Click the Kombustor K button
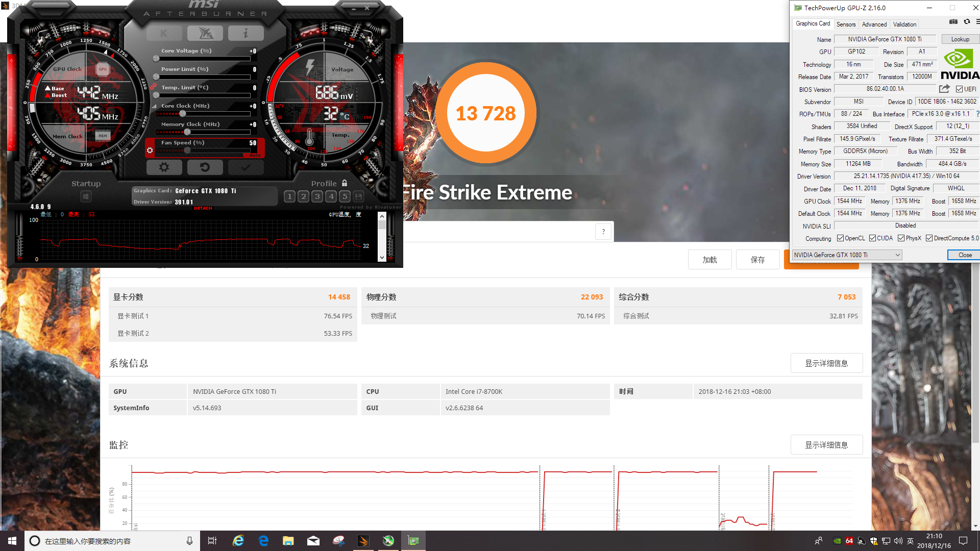The image size is (980, 551). 164,34
